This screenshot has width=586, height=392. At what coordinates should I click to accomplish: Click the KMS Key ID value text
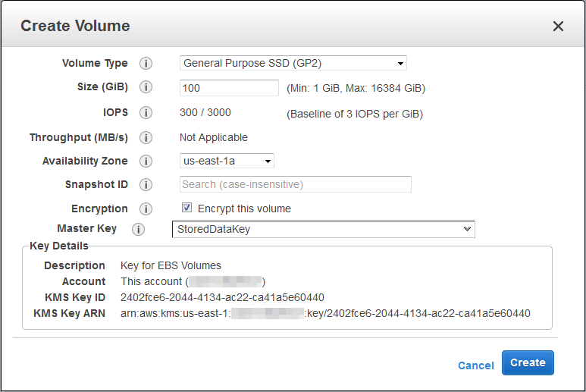click(222, 297)
